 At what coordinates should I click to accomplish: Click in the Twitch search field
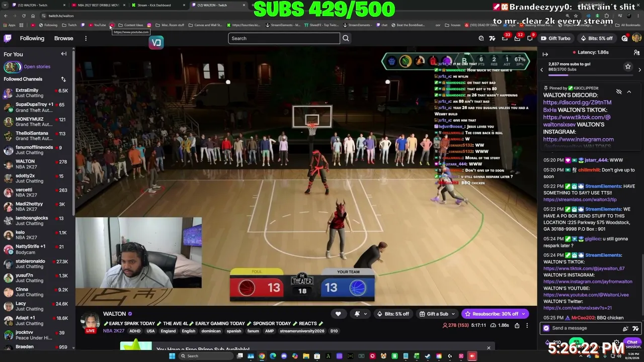[x=284, y=38]
